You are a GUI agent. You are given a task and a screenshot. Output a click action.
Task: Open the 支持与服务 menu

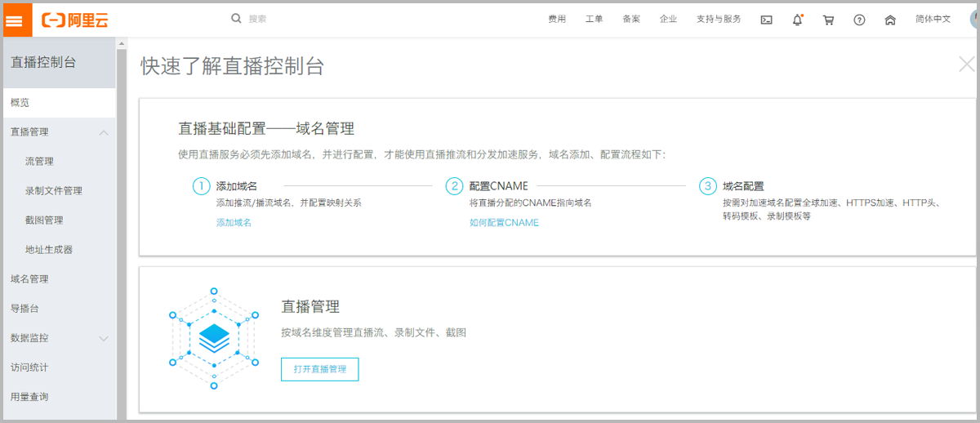click(719, 19)
